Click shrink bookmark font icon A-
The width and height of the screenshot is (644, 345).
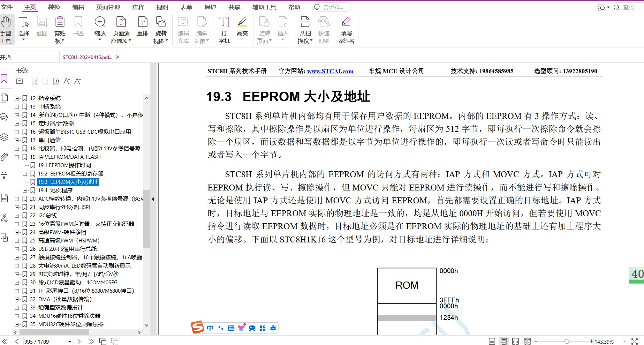(77, 81)
